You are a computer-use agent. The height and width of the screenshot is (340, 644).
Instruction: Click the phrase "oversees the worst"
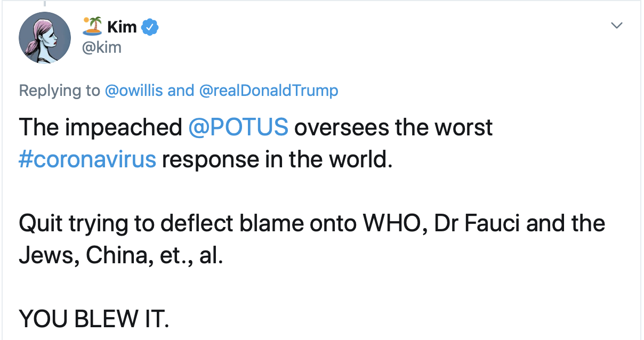393,127
